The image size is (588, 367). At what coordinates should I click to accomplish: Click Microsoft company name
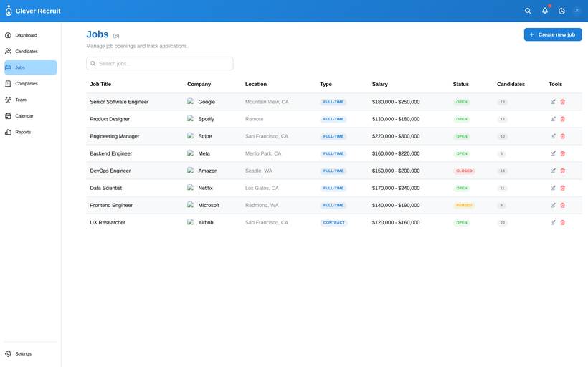[209, 205]
